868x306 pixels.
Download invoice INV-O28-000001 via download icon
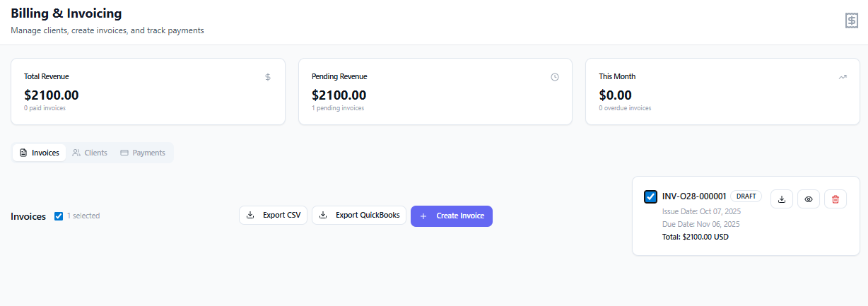[x=782, y=199]
